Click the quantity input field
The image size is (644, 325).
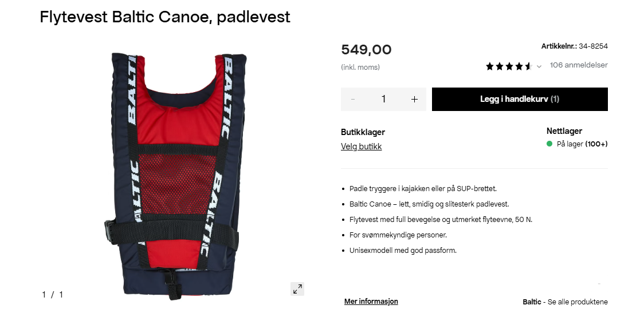pyautogui.click(x=384, y=100)
